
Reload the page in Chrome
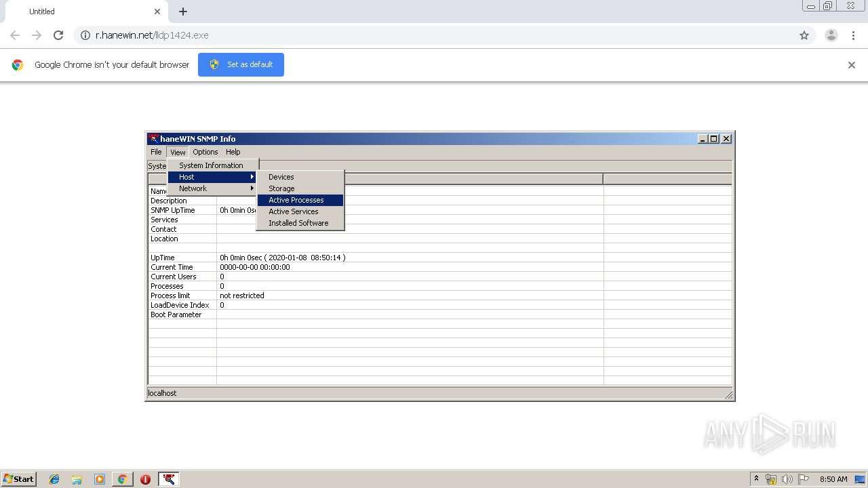58,35
